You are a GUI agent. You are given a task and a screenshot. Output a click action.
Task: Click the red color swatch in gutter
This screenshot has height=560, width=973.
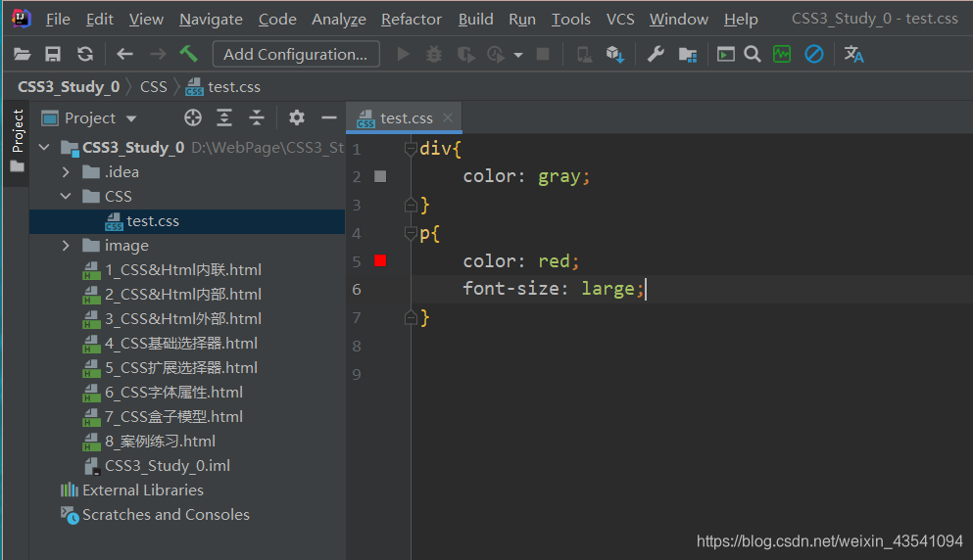[x=380, y=261]
